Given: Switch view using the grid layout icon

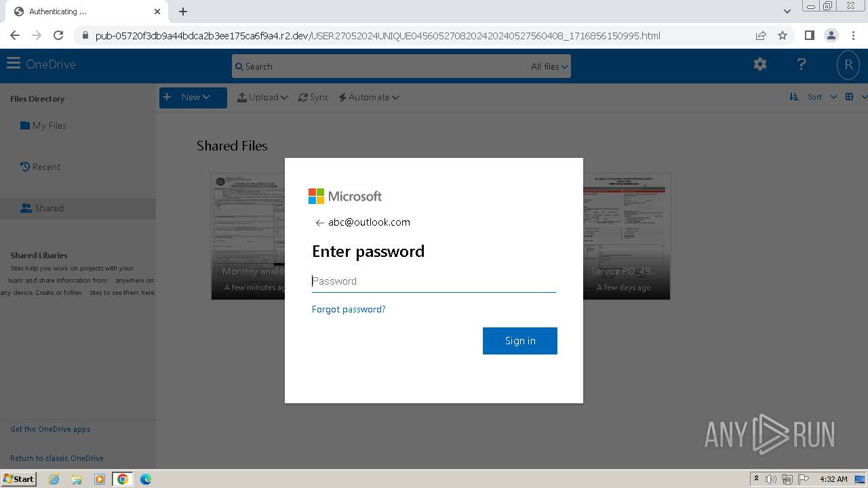Looking at the screenshot, I should tap(849, 97).
